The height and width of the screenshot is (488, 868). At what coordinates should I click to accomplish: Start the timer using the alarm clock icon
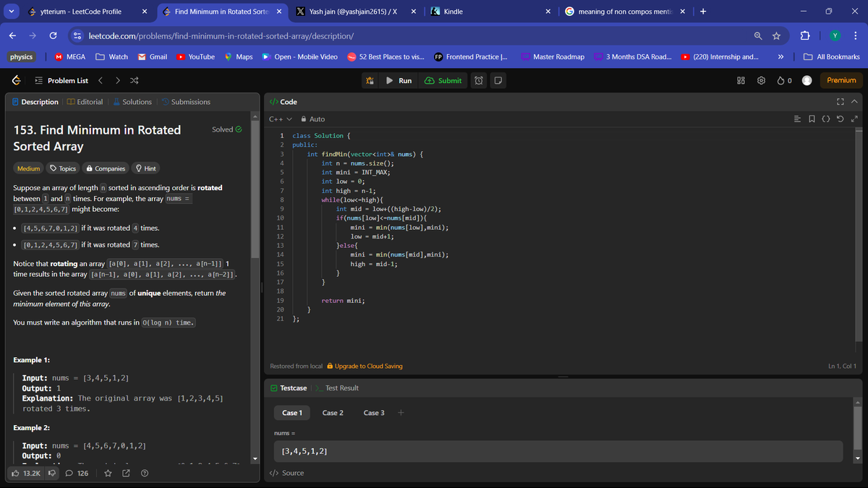tap(479, 80)
